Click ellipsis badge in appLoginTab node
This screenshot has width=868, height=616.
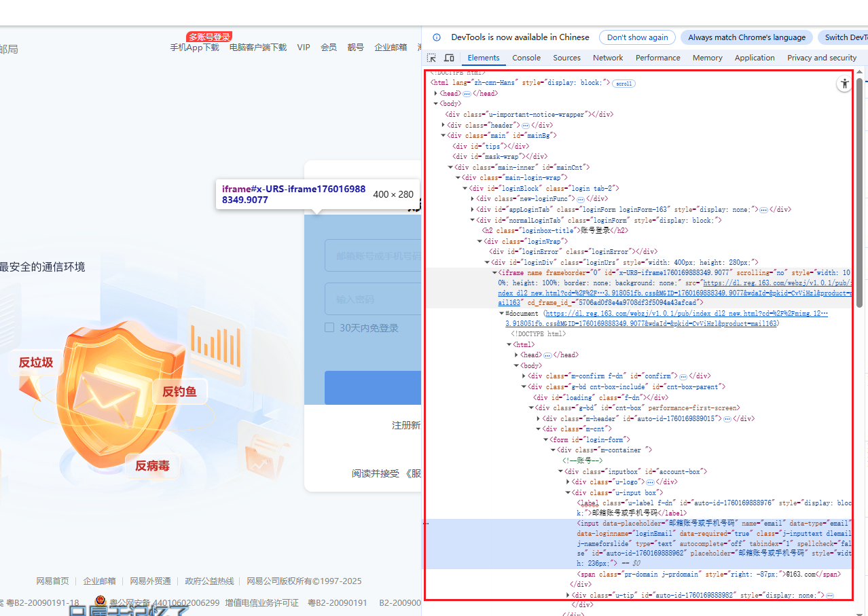763,210
